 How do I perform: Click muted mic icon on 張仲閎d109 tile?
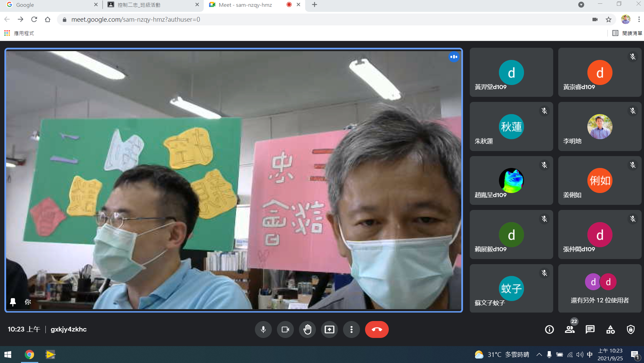[632, 219]
